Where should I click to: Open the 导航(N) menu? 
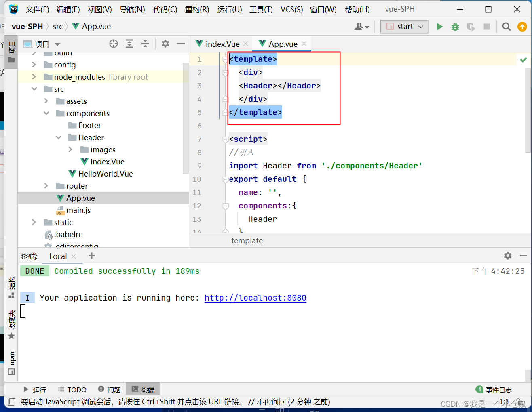click(x=132, y=9)
